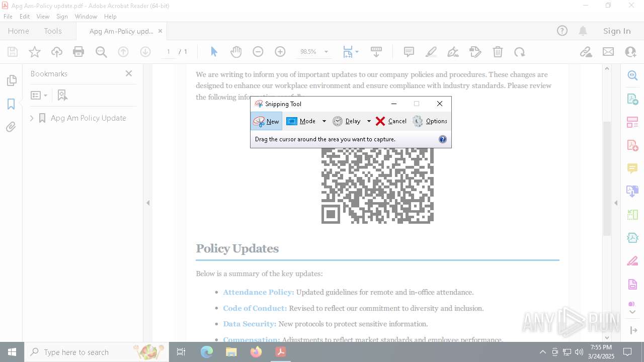This screenshot has width=644, height=362.
Task: Open the find text magnifier
Action: 101,52
